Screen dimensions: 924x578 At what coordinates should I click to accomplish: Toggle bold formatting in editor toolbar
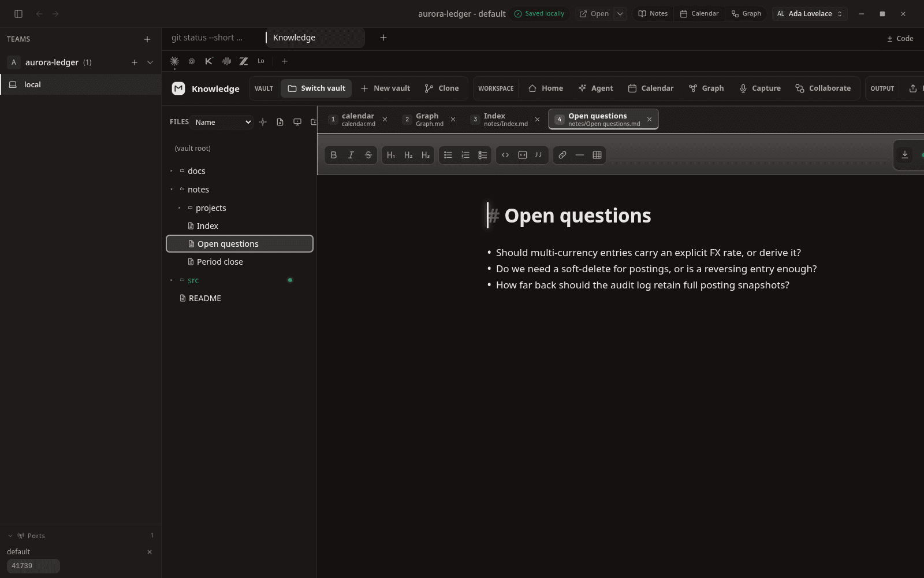pyautogui.click(x=334, y=155)
